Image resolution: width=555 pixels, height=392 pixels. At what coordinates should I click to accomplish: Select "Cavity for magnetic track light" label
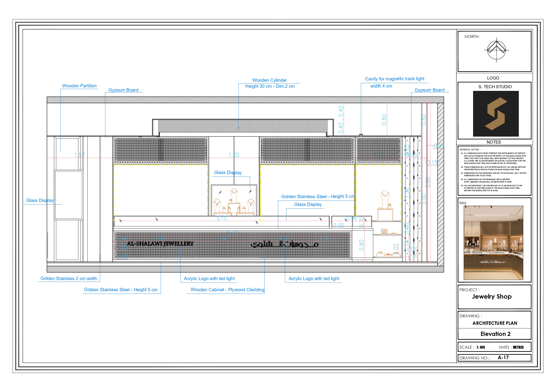pyautogui.click(x=394, y=79)
